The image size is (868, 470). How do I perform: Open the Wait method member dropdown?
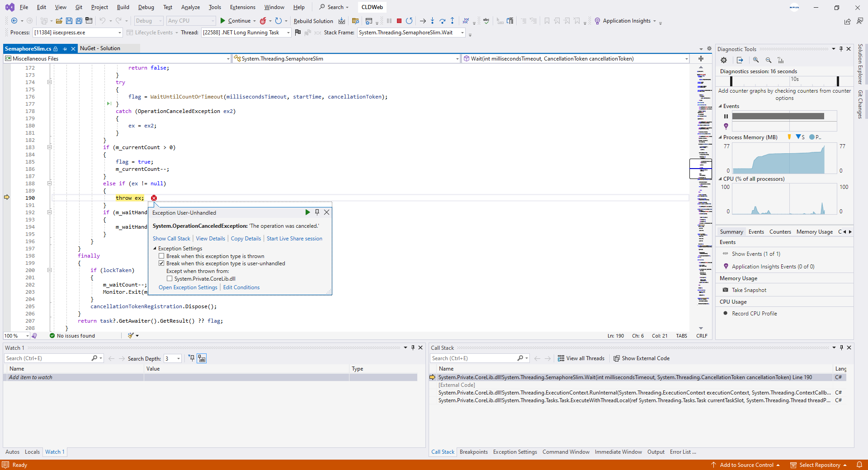[576, 59]
